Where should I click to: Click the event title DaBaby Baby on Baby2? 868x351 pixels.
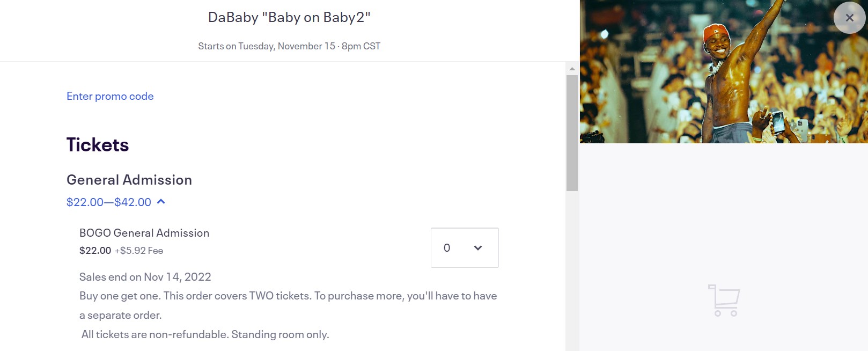pyautogui.click(x=289, y=17)
